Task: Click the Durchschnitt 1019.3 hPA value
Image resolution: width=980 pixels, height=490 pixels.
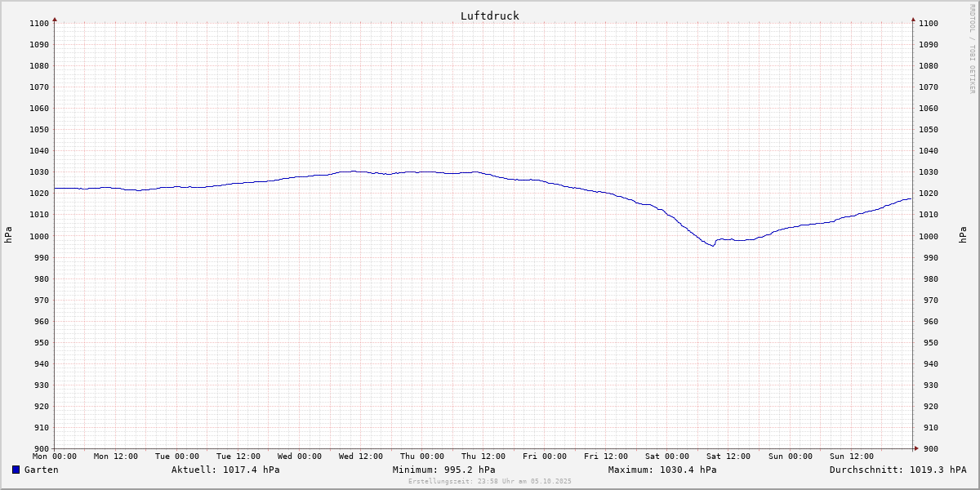Action: (898, 470)
